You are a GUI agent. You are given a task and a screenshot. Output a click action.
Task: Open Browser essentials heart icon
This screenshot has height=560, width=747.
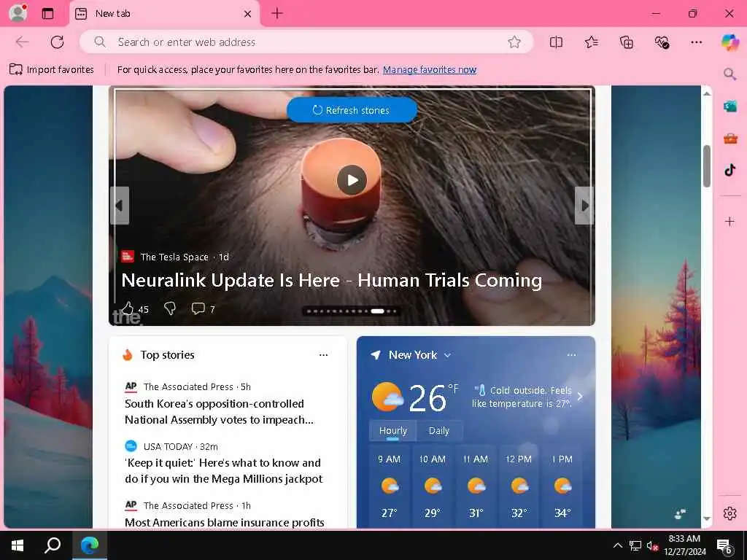coord(661,42)
